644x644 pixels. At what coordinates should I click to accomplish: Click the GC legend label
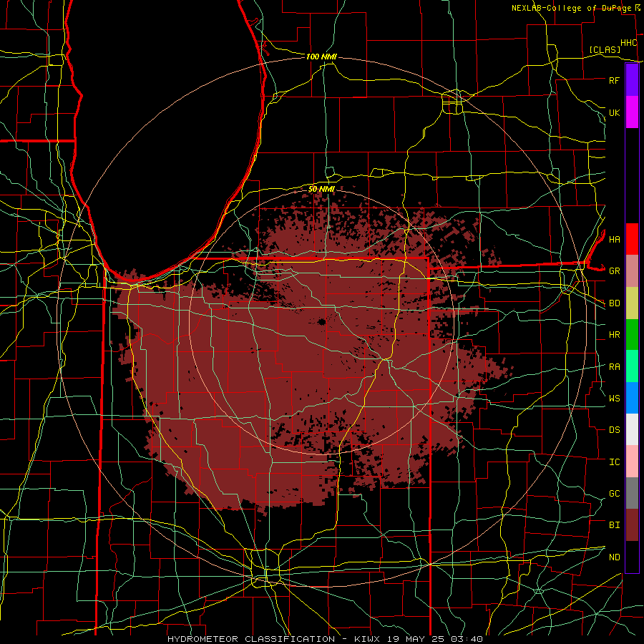pyautogui.click(x=614, y=494)
